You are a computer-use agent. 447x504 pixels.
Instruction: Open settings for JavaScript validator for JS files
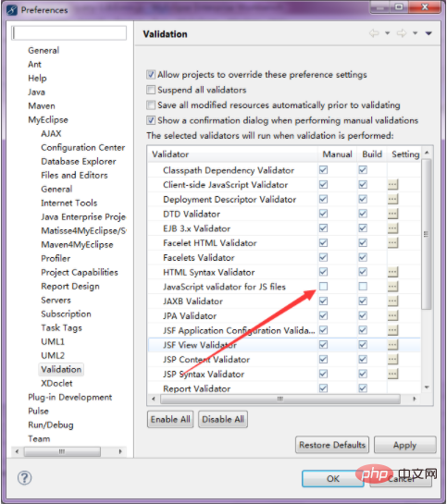pyautogui.click(x=392, y=287)
